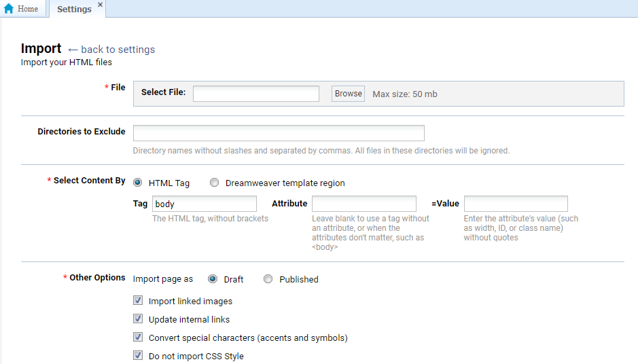Click the Import page heading
This screenshot has width=638, height=364.
click(x=41, y=49)
